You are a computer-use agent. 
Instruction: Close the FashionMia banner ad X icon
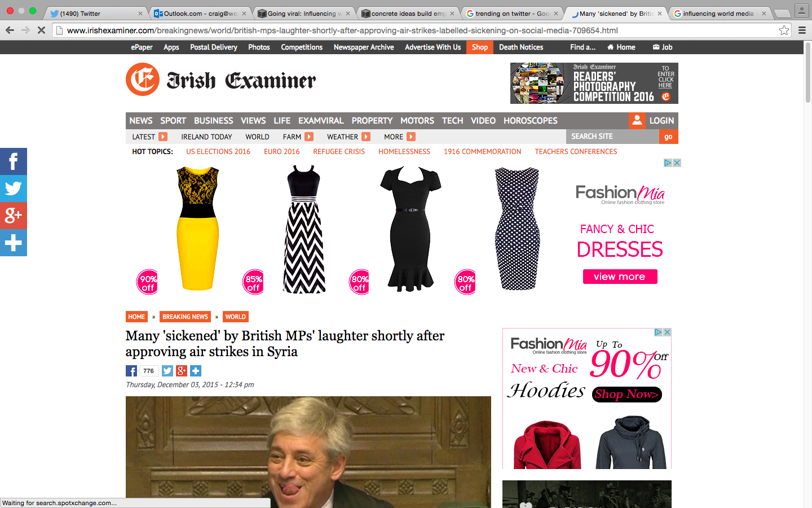(x=677, y=163)
